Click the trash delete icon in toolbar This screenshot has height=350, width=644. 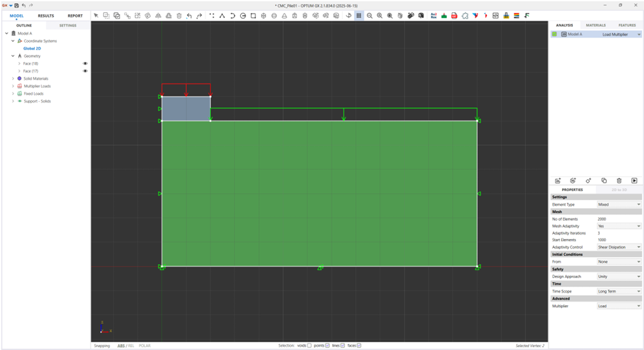pyautogui.click(x=179, y=15)
